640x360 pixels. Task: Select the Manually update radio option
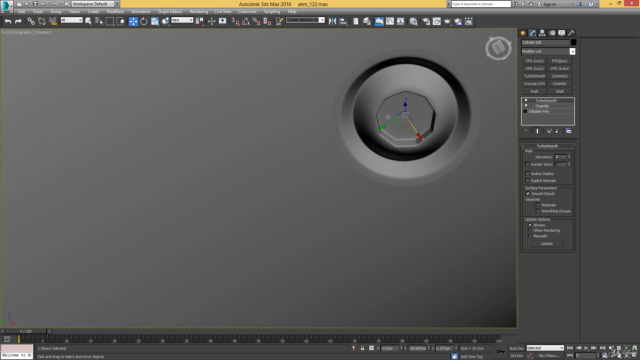coord(530,236)
